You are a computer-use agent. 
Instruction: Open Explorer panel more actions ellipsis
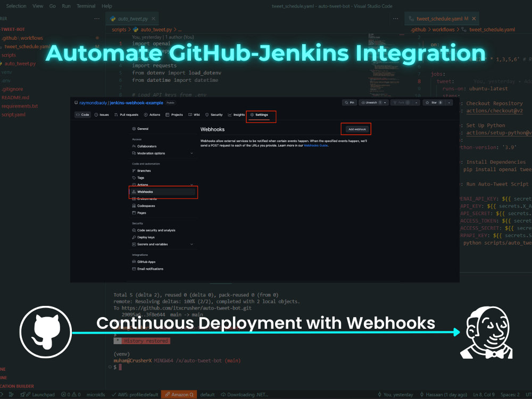(97, 19)
